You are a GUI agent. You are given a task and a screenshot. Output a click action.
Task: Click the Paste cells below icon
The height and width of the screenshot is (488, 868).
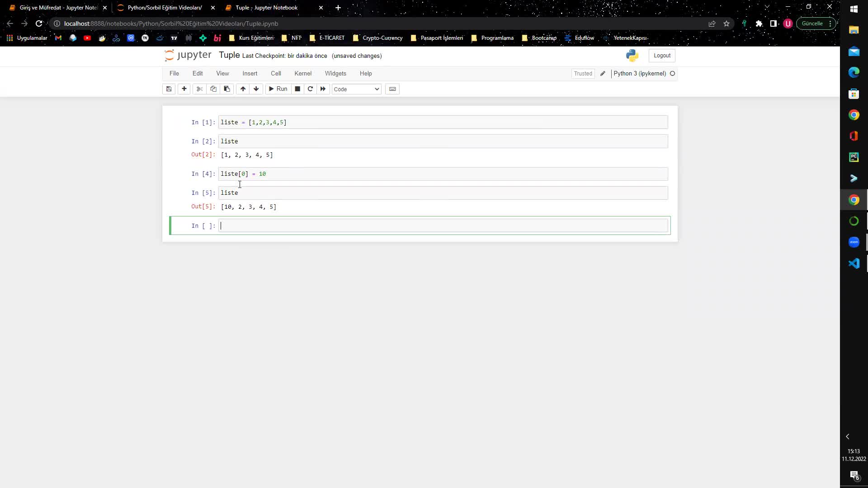point(226,89)
